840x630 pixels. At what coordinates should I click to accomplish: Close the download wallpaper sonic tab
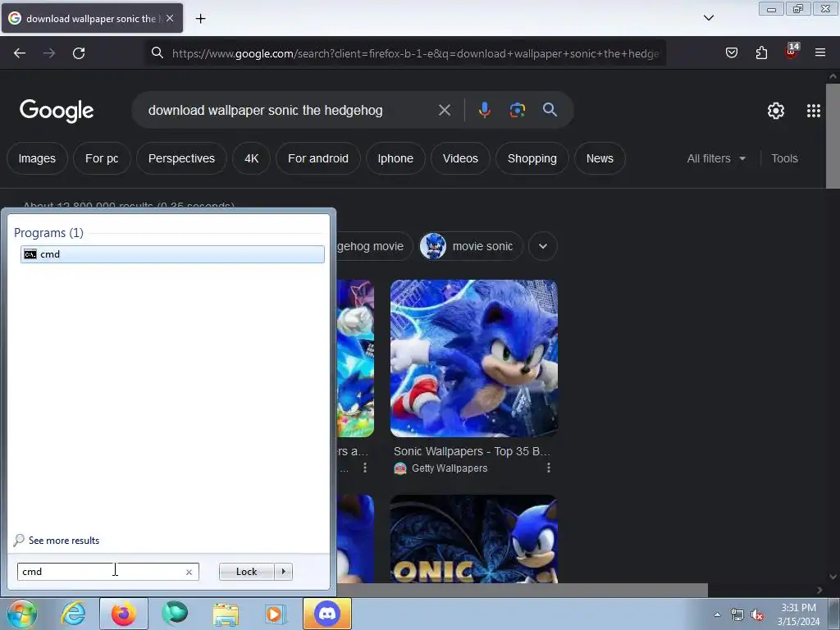click(170, 18)
